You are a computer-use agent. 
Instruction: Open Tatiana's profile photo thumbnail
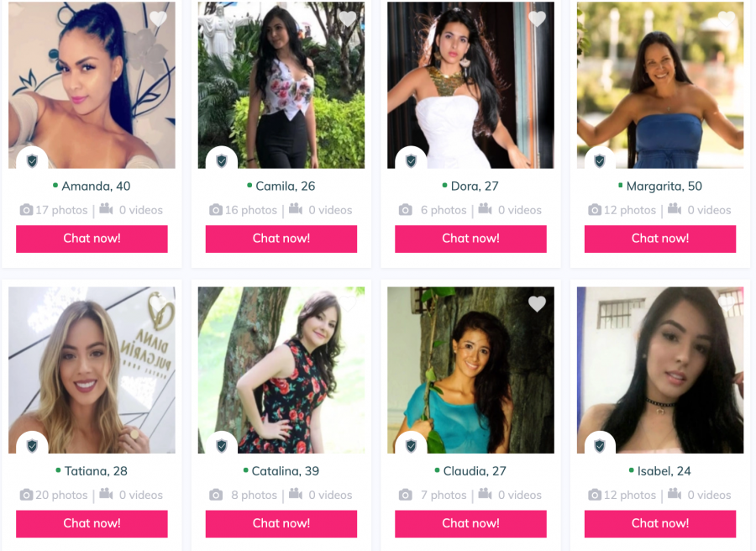click(92, 370)
